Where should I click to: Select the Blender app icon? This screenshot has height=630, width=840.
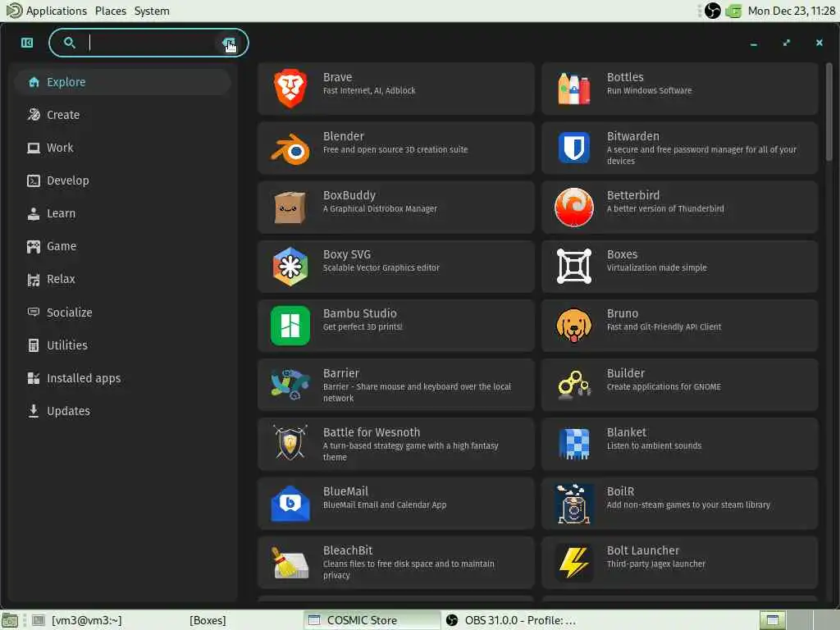[290, 148]
